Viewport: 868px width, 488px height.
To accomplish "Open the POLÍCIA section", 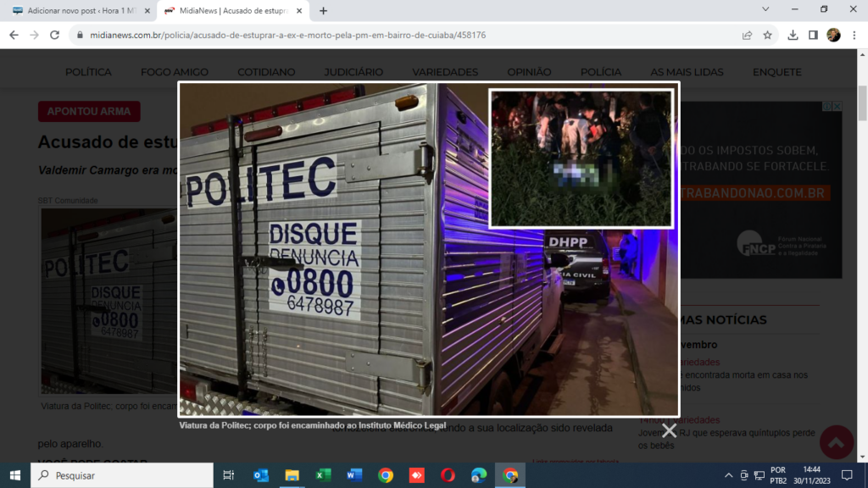I will (601, 72).
